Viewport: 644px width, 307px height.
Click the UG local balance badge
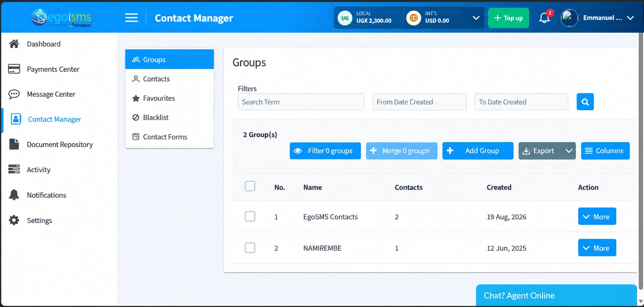[x=345, y=18]
